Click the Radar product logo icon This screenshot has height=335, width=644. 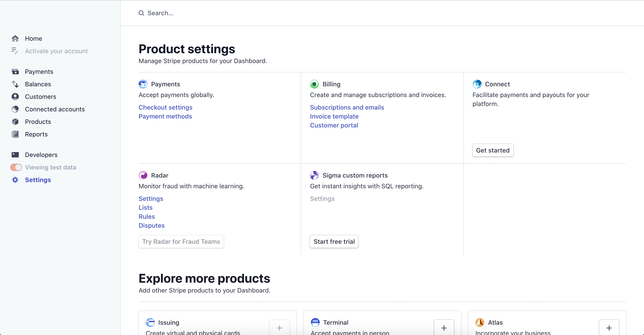[x=143, y=176]
